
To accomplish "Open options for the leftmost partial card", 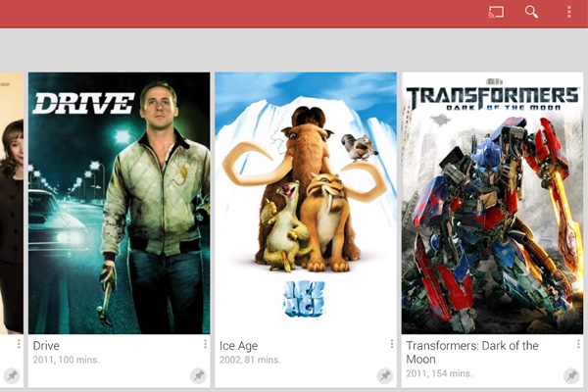I will (x=19, y=344).
